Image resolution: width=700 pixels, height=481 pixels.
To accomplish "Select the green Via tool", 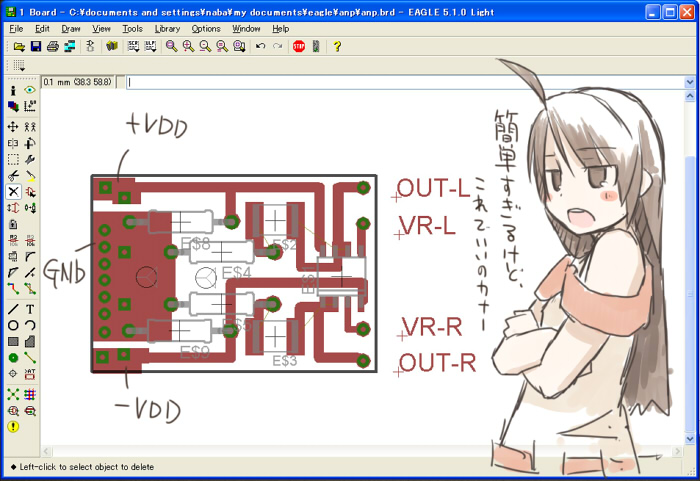I will point(13,358).
